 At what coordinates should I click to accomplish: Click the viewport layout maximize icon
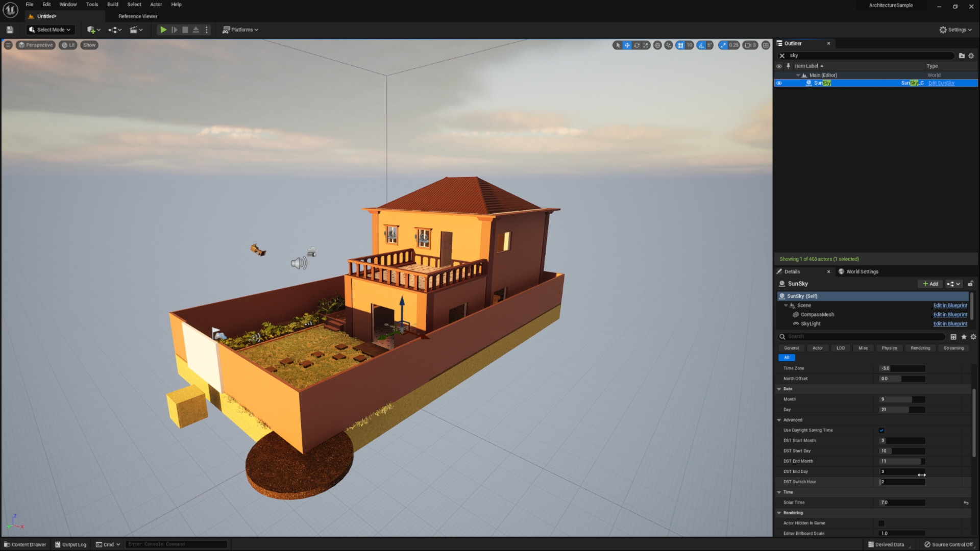[766, 45]
